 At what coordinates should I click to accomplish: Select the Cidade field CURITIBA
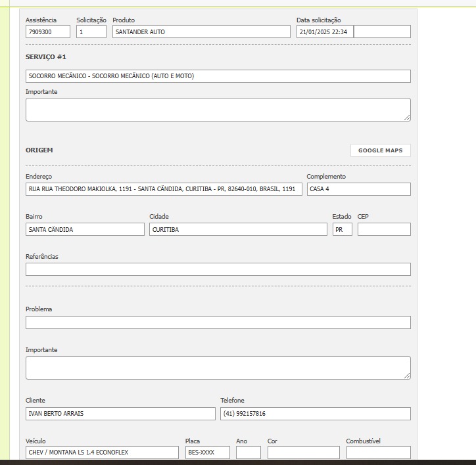tap(238, 229)
